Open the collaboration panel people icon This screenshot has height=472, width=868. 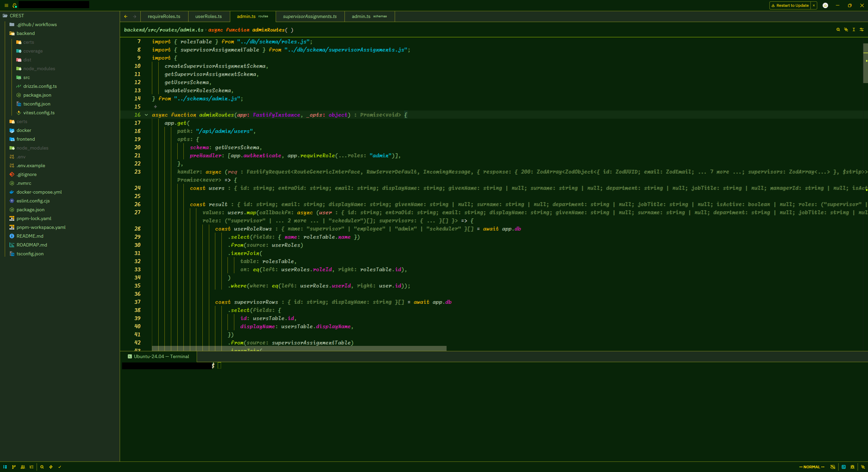tap(23, 467)
